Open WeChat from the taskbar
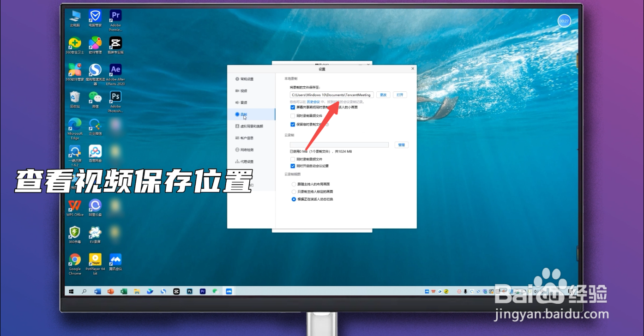Screen dimensions: 644x336 (215, 292)
